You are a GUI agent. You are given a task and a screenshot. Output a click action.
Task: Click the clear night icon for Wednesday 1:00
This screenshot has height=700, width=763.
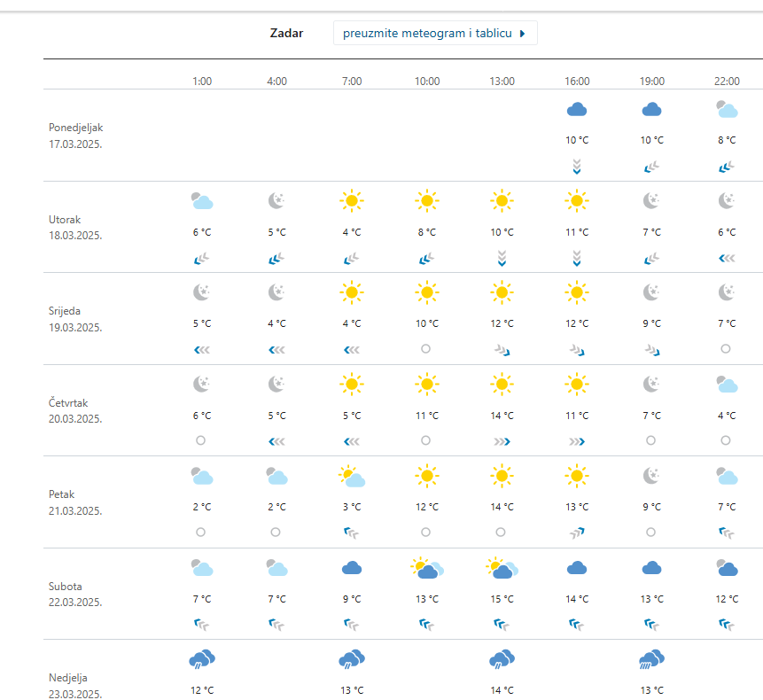(202, 292)
